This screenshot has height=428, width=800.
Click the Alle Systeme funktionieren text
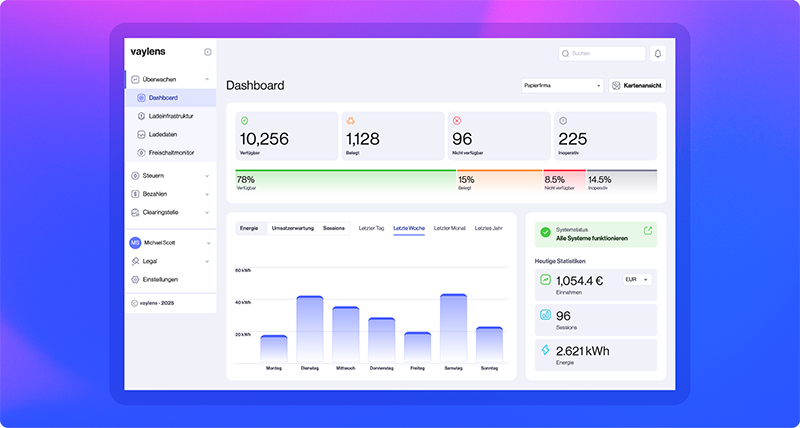[592, 238]
